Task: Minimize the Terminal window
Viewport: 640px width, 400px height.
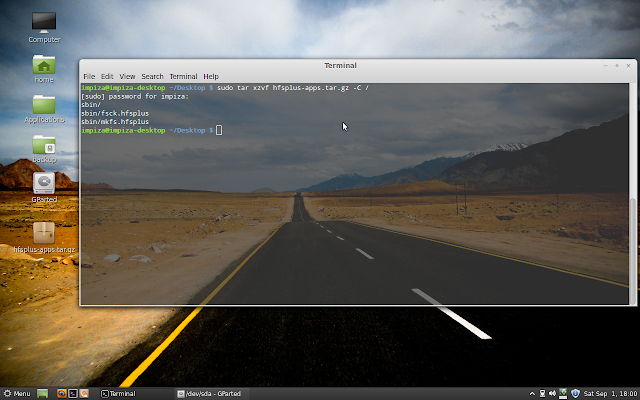Action: point(606,65)
